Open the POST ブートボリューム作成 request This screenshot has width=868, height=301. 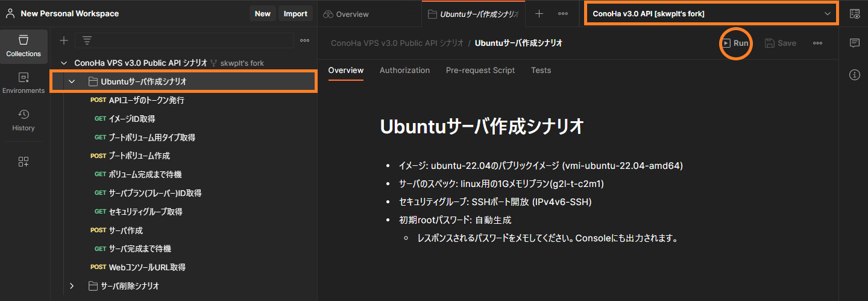183,156
